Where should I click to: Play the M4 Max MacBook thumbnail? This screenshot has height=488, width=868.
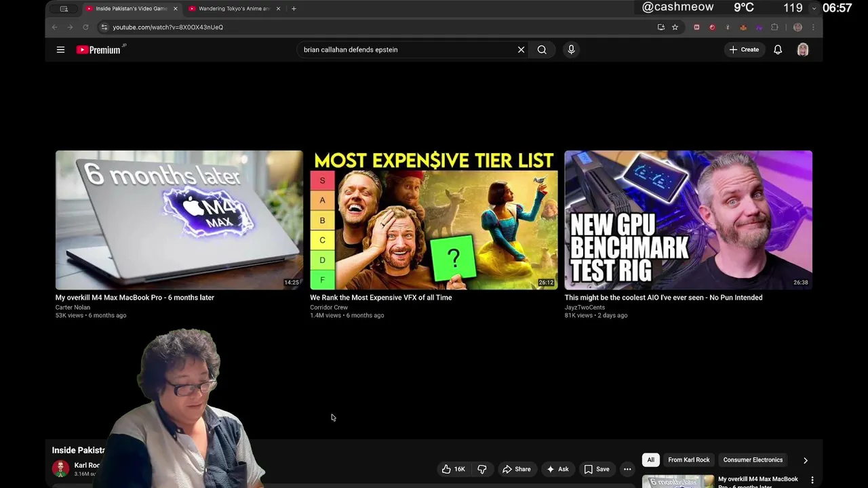pyautogui.click(x=179, y=220)
